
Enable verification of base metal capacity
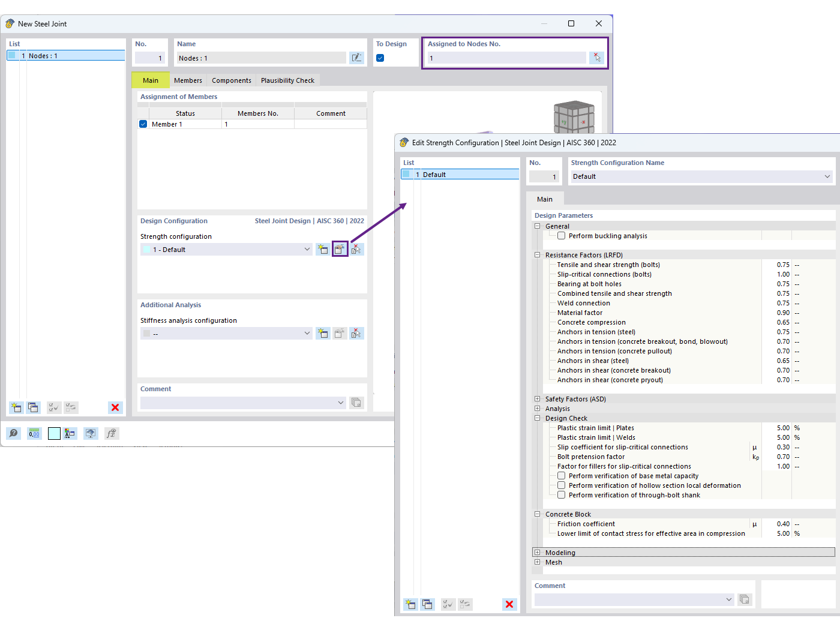561,475
